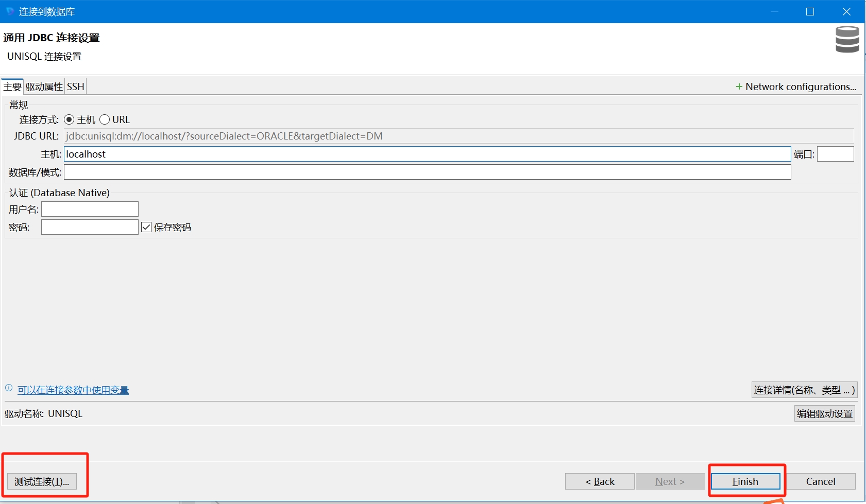Open 可以在连接参数中使用变量 link
The height and width of the screenshot is (504, 866).
pos(73,390)
